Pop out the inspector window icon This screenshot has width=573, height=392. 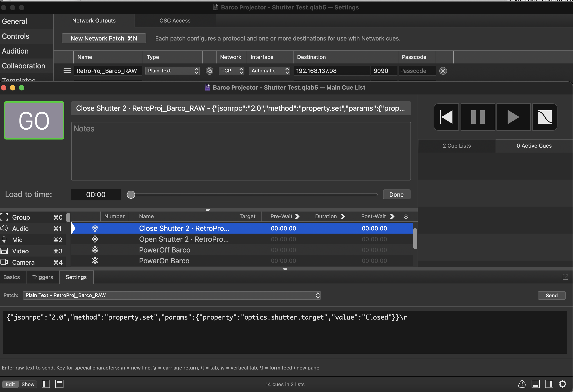pos(565,277)
